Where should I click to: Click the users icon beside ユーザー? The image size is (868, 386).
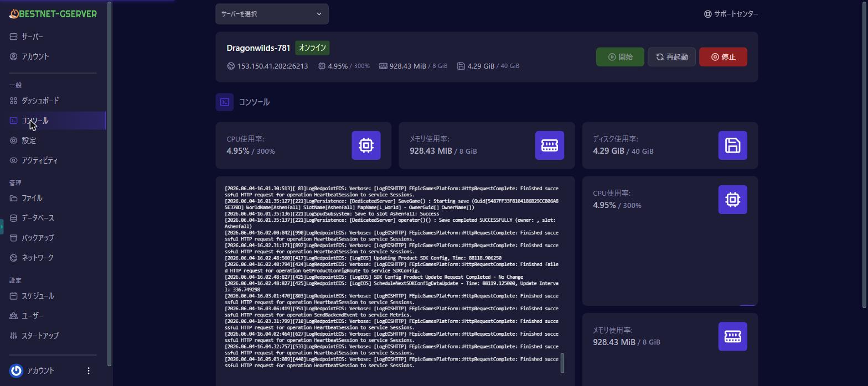pos(13,316)
